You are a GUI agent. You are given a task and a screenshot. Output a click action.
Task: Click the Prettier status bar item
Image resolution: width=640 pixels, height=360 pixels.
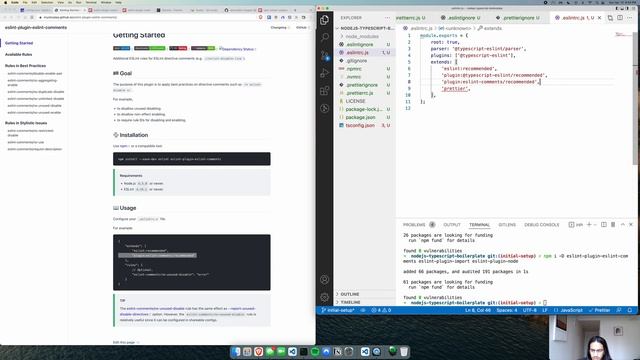pos(599,310)
